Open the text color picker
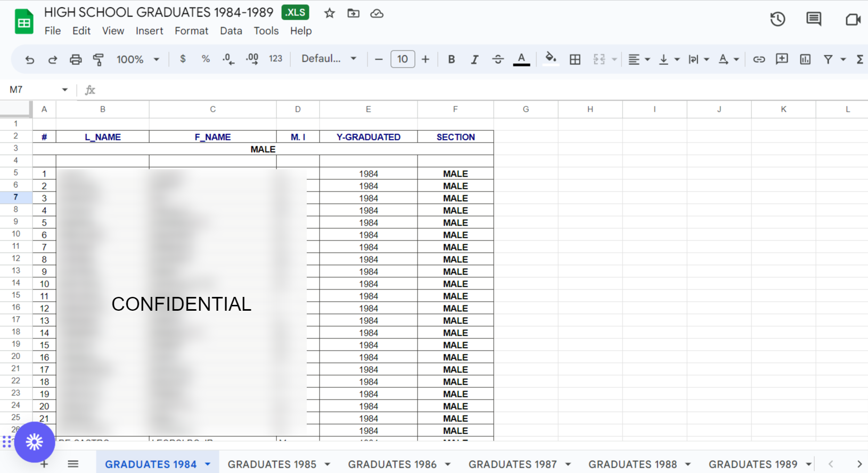 click(x=521, y=60)
